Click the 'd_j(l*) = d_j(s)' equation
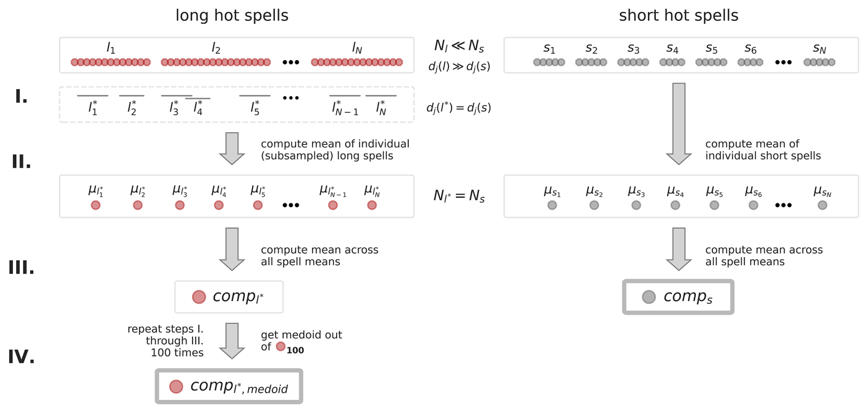Image resolution: width=868 pixels, height=413 pixels. click(x=458, y=108)
